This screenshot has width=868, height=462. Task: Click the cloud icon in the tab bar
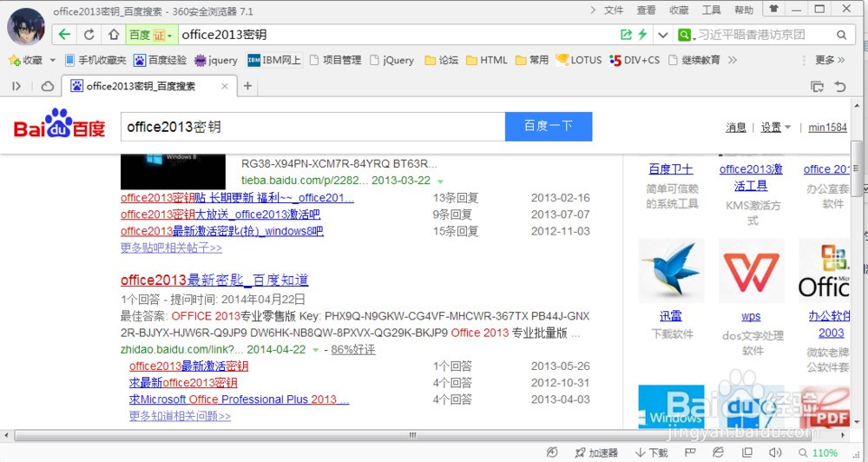pos(48,86)
